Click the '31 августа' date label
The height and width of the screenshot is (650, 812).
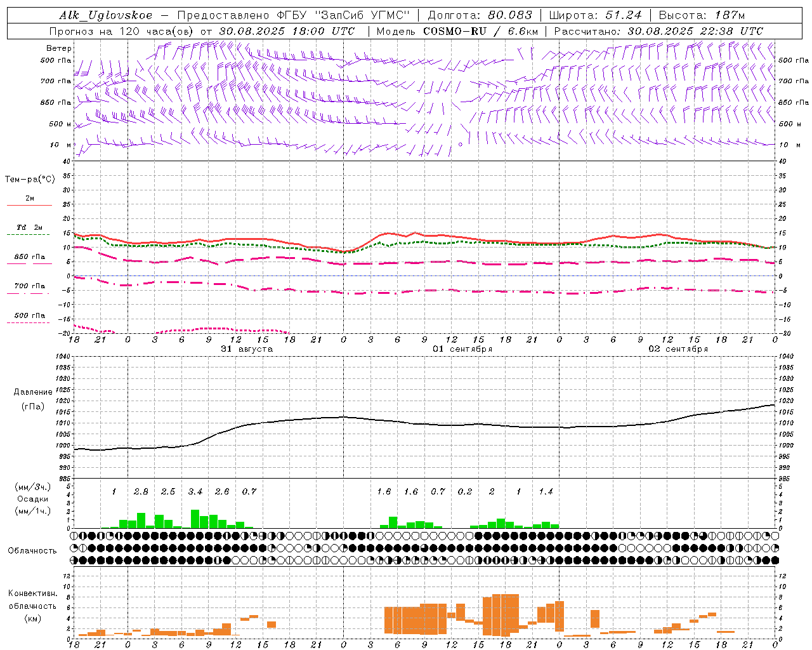[247, 349]
